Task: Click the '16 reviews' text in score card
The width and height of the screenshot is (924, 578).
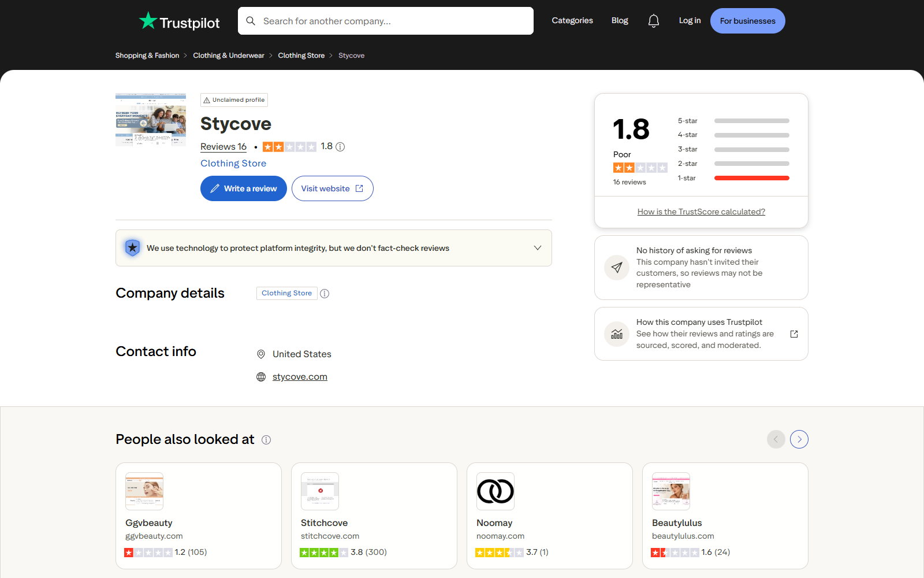Action: click(x=629, y=182)
